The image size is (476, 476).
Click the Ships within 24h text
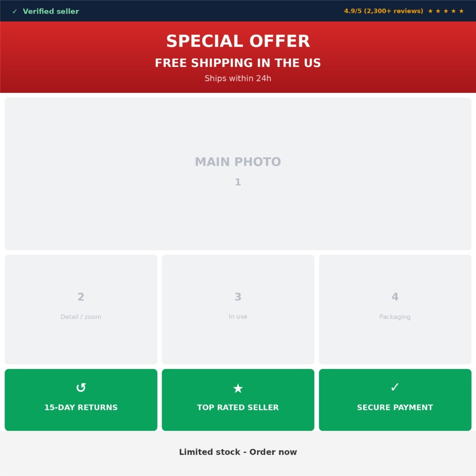coord(238,78)
